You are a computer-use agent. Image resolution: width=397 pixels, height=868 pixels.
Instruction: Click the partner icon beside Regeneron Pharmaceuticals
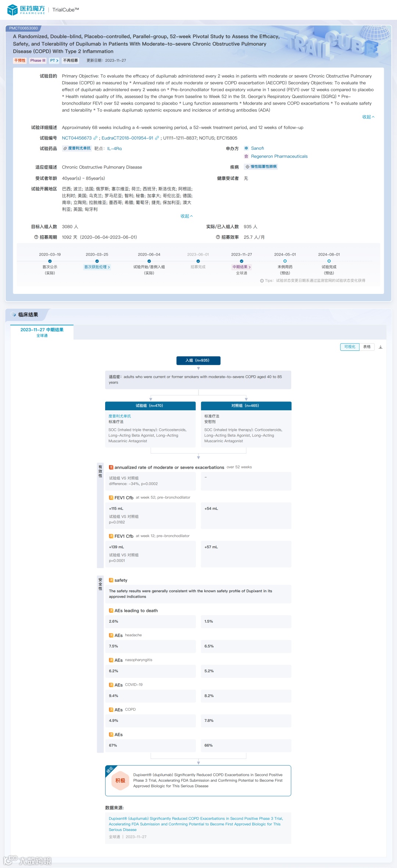click(246, 156)
